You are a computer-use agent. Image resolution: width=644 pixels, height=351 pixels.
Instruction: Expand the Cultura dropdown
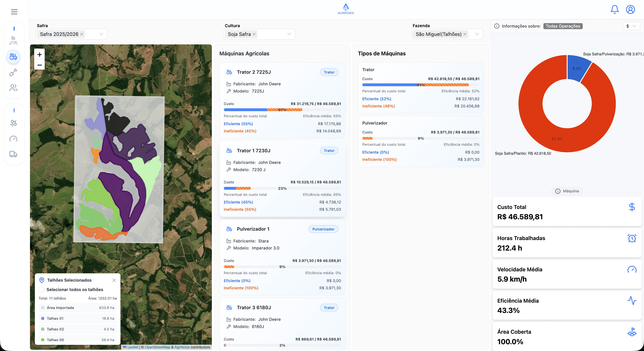pos(289,34)
